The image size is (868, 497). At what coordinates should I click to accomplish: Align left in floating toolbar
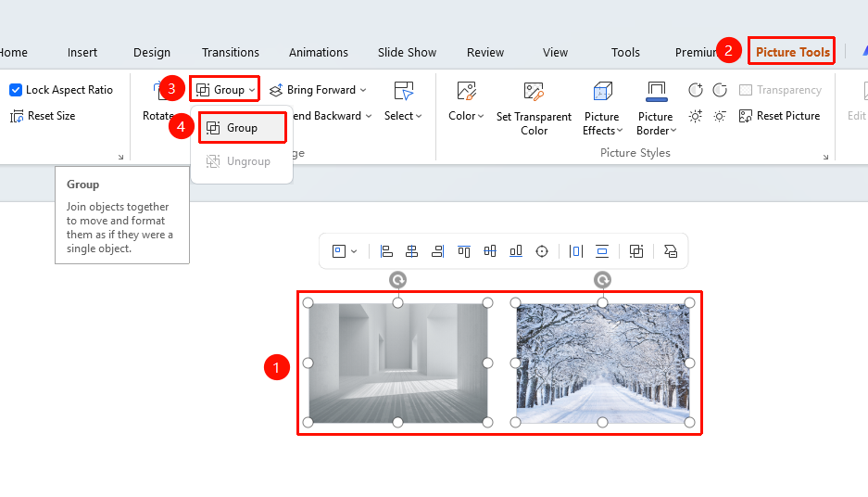[386, 251]
